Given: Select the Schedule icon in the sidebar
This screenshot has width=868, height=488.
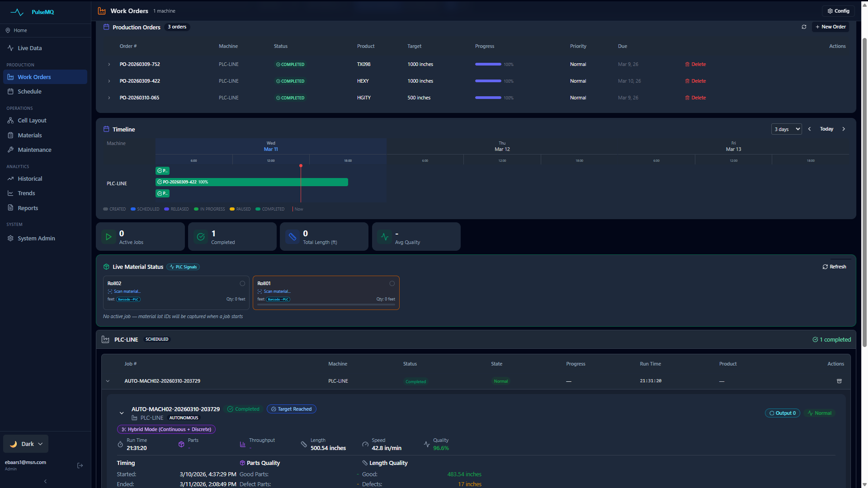Looking at the screenshot, I should (10, 91).
